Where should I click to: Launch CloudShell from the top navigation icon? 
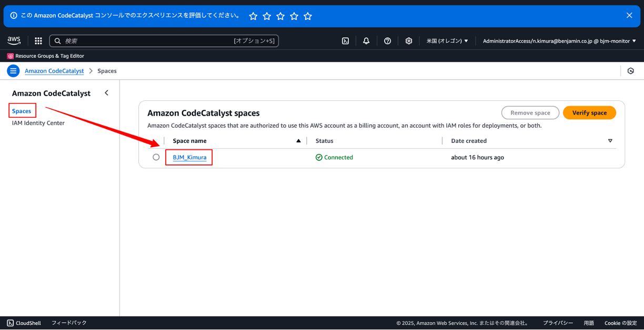345,40
